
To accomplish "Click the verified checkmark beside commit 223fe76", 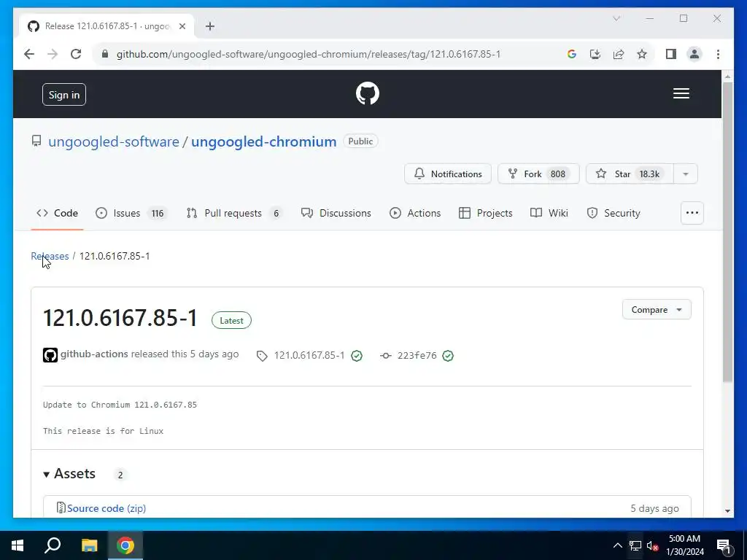I will [448, 356].
